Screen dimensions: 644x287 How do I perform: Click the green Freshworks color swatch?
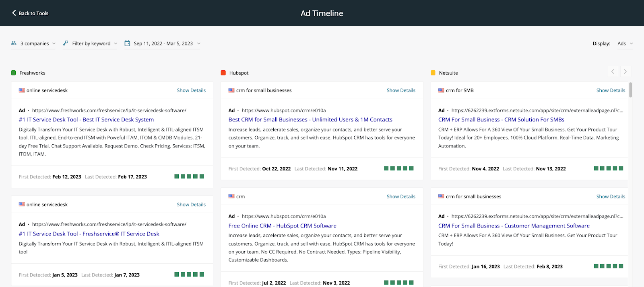coord(13,73)
